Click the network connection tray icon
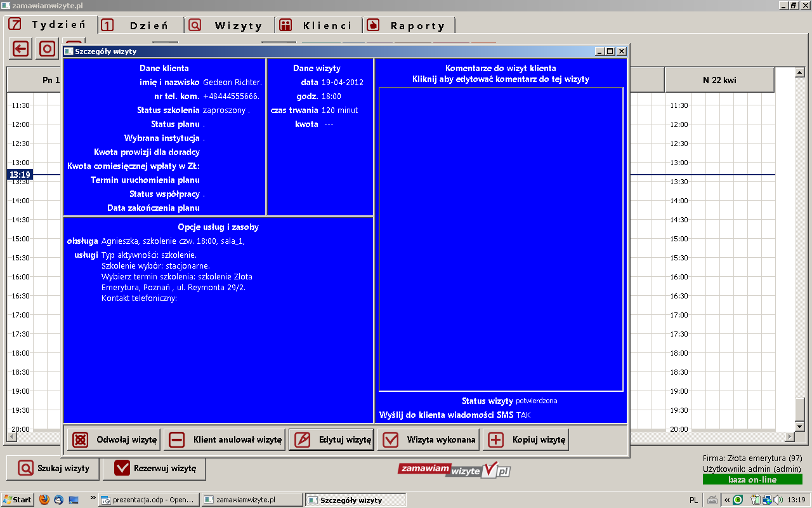This screenshot has height=508, width=812. click(x=766, y=500)
